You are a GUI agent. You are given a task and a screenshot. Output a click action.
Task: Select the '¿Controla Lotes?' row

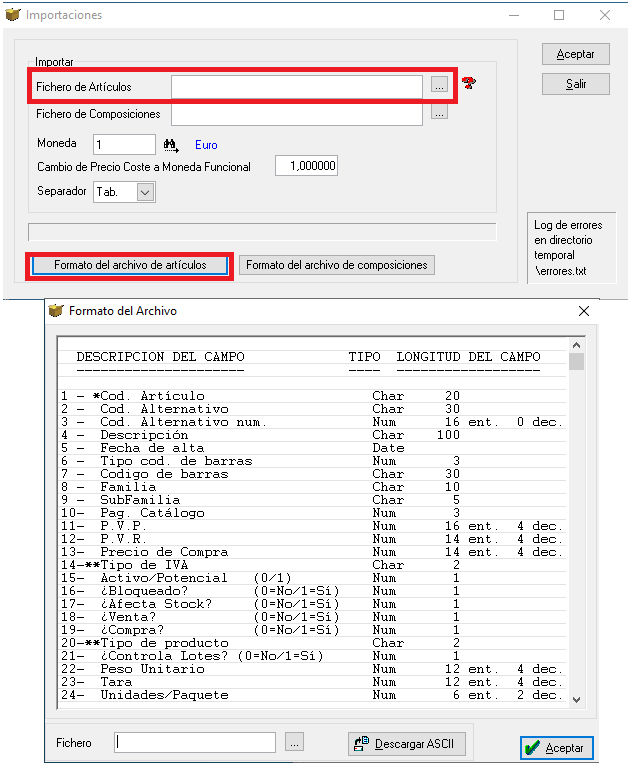(x=312, y=656)
